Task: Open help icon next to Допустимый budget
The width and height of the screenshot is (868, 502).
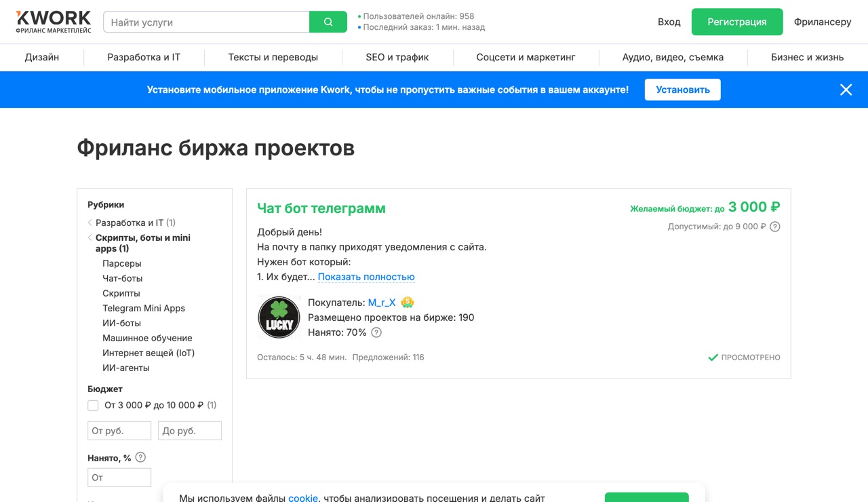Action: (x=775, y=227)
